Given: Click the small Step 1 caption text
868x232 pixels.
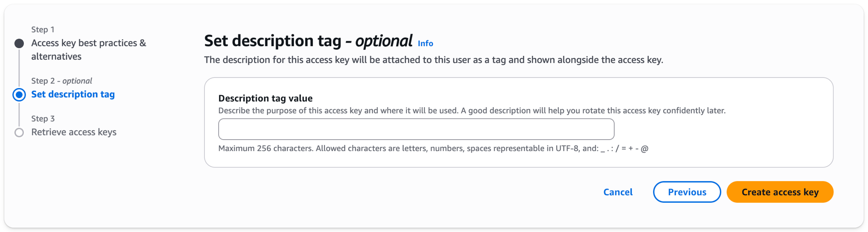Looking at the screenshot, I should [x=43, y=30].
